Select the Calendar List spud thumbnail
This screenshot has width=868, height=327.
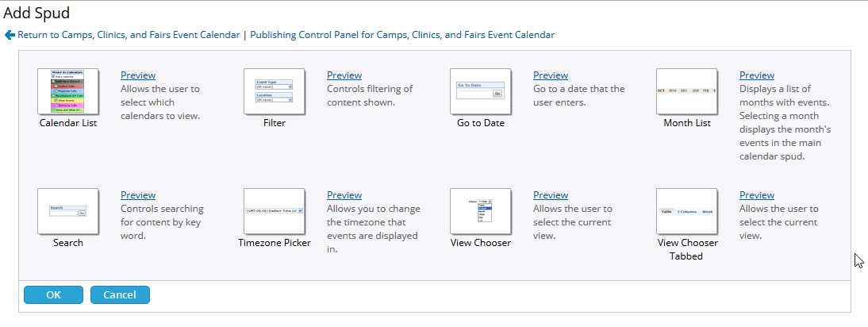point(68,91)
